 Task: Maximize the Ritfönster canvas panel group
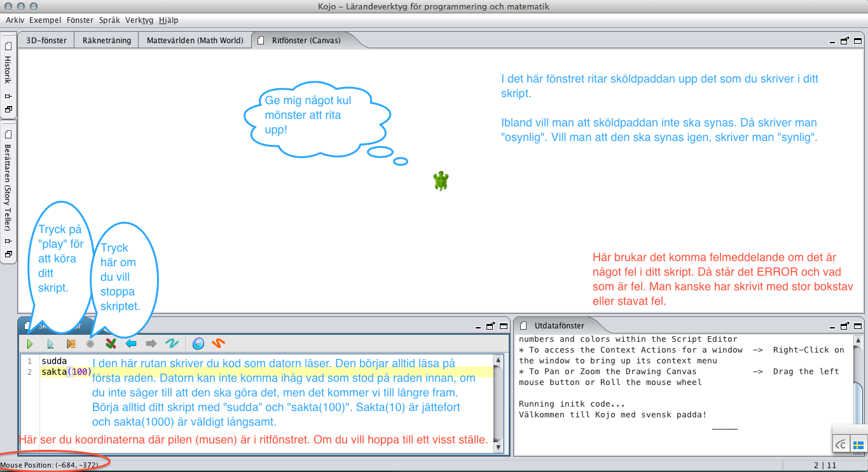pyautogui.click(x=857, y=41)
